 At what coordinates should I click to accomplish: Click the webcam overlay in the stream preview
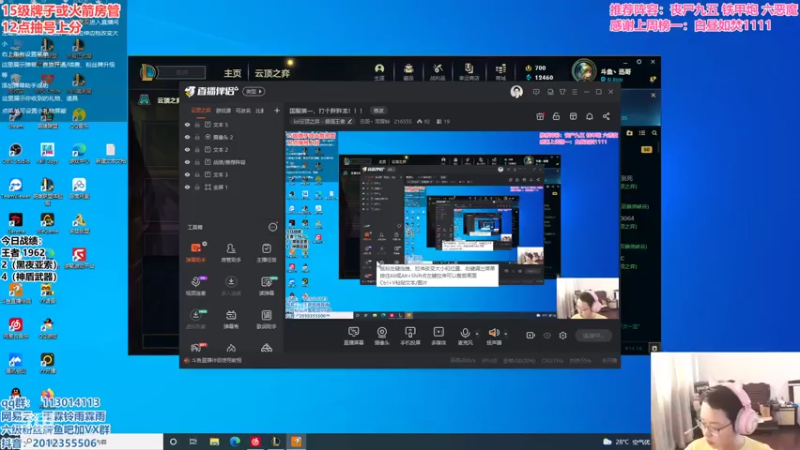pyautogui.click(x=587, y=298)
